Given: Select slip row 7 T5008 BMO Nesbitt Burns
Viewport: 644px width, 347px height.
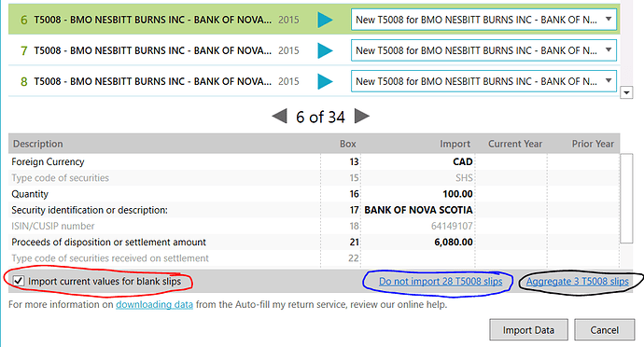Looking at the screenshot, I should coord(314,50).
